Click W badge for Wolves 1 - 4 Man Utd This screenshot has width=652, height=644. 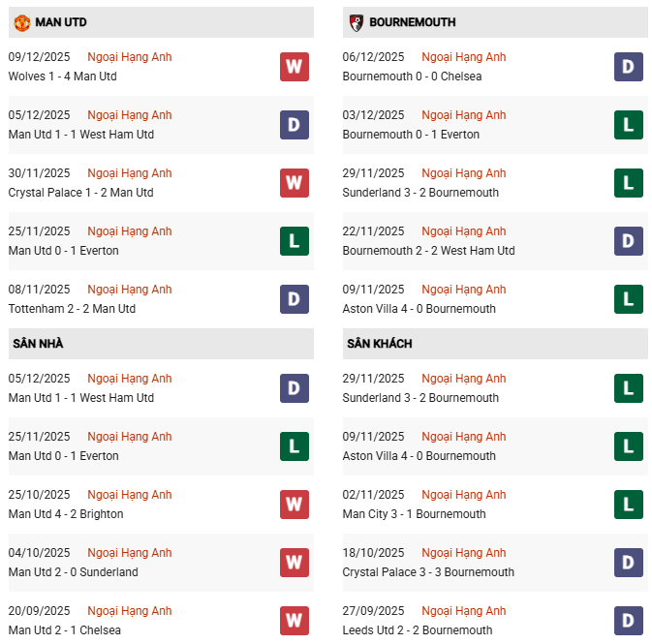(295, 67)
